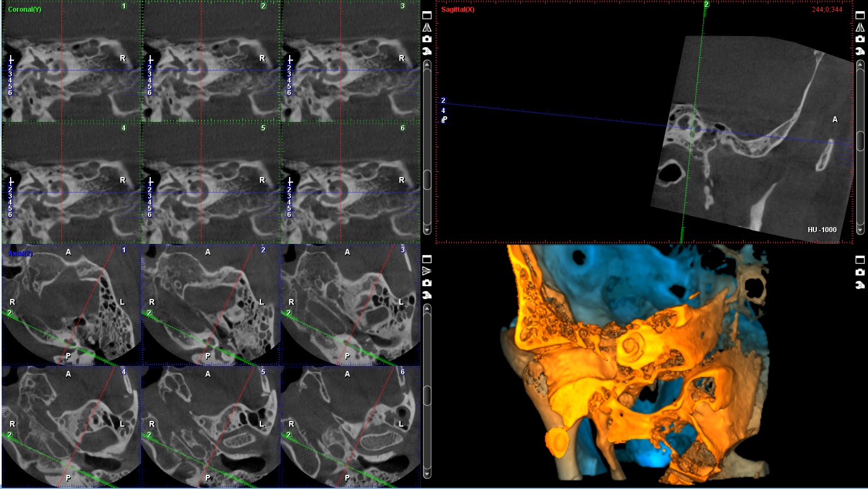Select axial slice thumbnail number 3
The width and height of the screenshot is (868, 489).
(350, 305)
